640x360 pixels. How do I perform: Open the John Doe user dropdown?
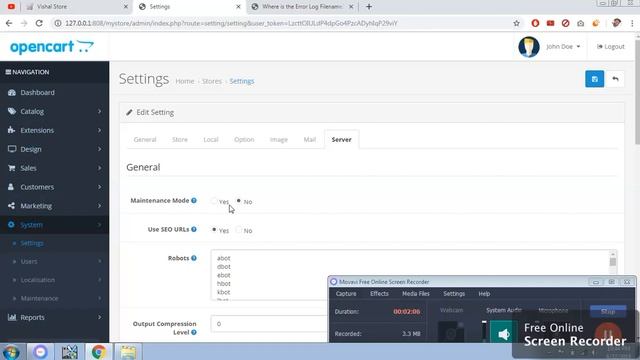563,47
